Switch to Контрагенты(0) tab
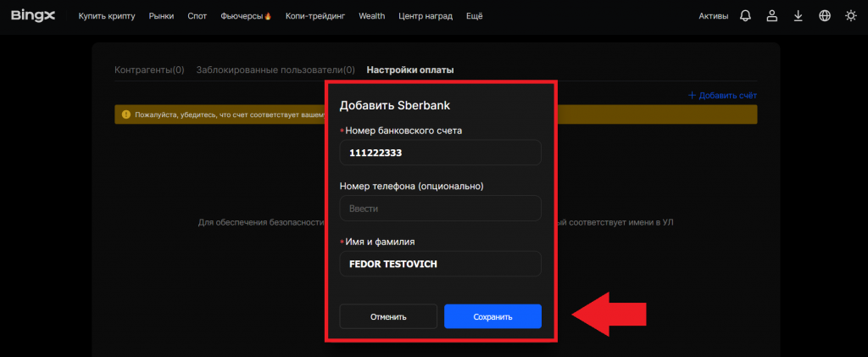 pyautogui.click(x=149, y=70)
